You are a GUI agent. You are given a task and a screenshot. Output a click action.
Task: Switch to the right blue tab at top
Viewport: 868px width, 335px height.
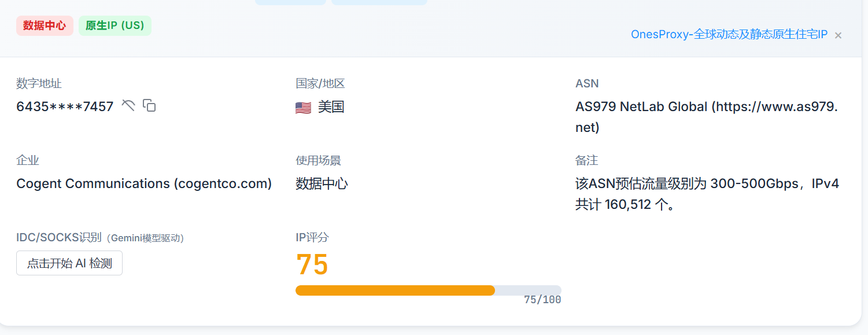click(379, 2)
